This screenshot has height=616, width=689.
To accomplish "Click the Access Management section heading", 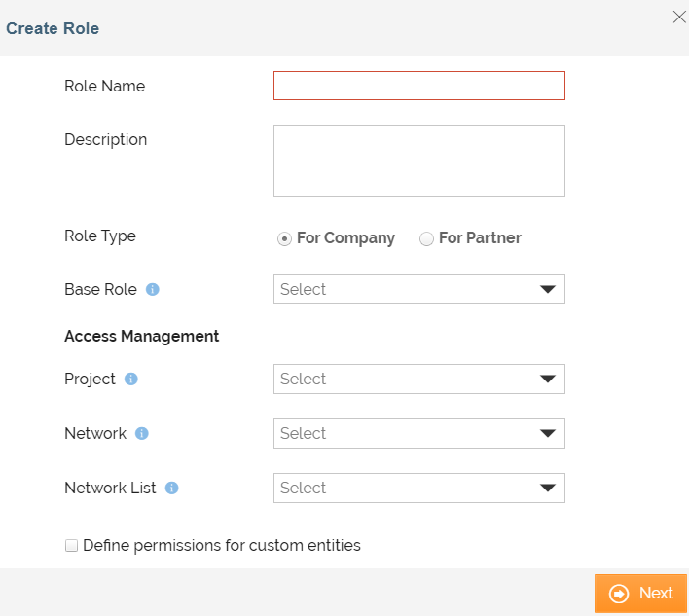I will click(x=141, y=336).
